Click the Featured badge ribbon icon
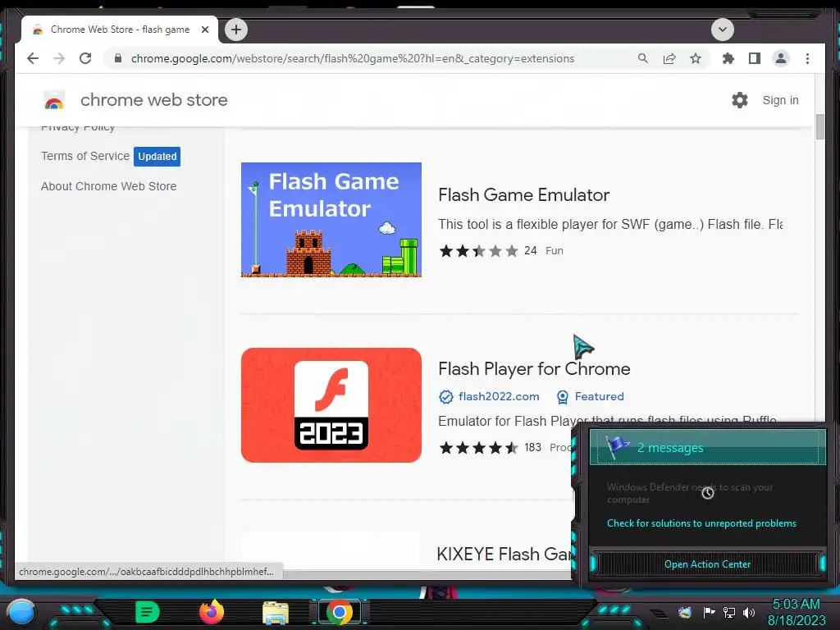 [563, 397]
